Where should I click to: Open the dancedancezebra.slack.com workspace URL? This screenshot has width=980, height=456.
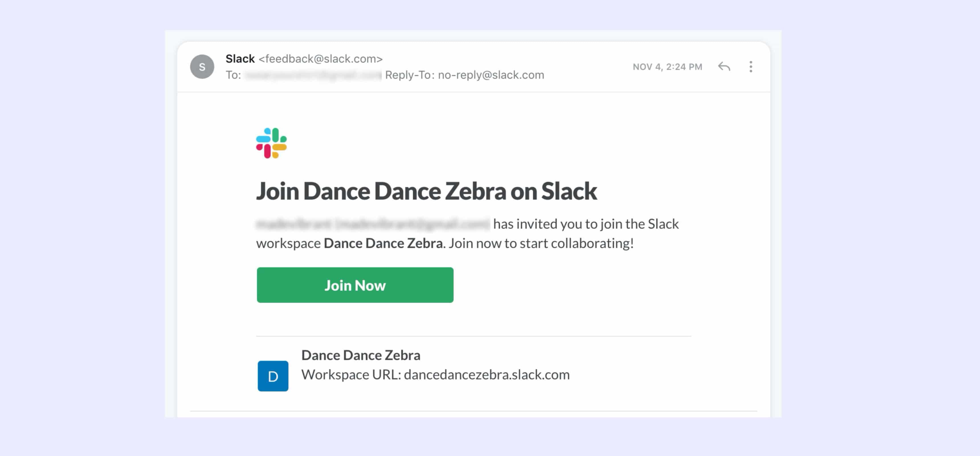click(487, 375)
